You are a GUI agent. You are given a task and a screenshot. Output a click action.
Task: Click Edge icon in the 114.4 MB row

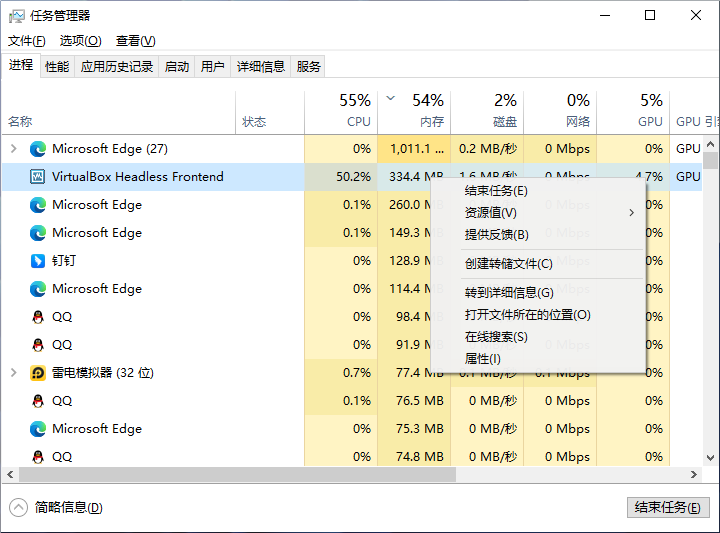(38, 289)
